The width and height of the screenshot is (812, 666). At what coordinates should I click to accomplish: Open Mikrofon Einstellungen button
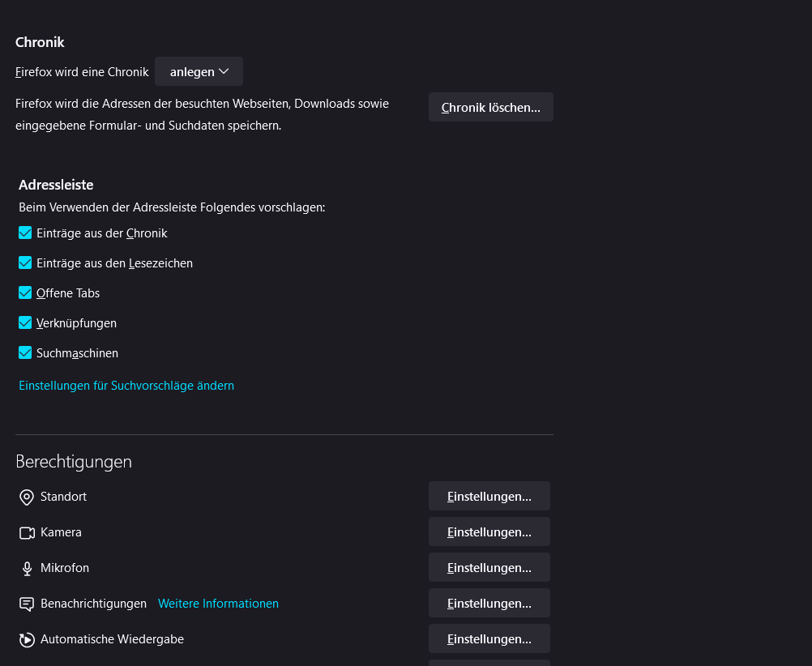[489, 568]
